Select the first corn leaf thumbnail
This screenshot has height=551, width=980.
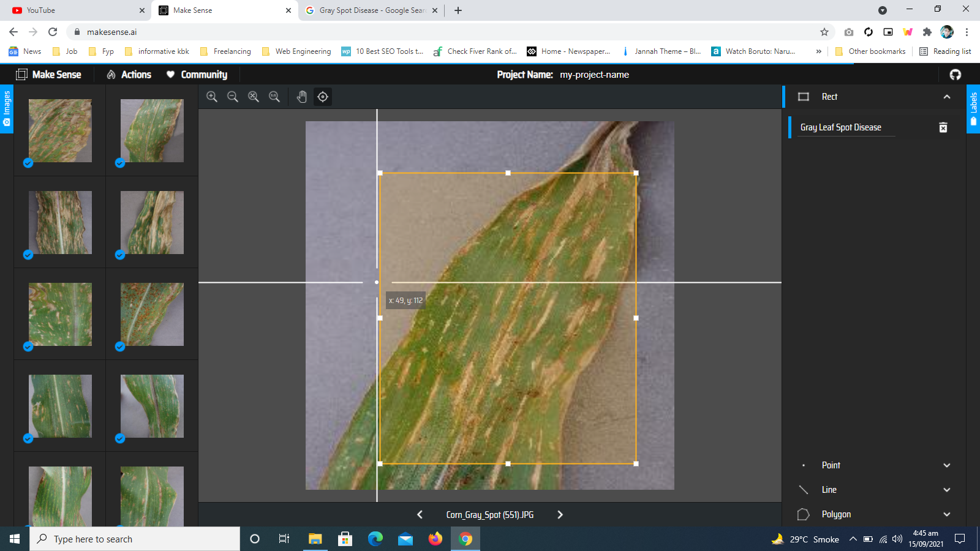tap(60, 130)
